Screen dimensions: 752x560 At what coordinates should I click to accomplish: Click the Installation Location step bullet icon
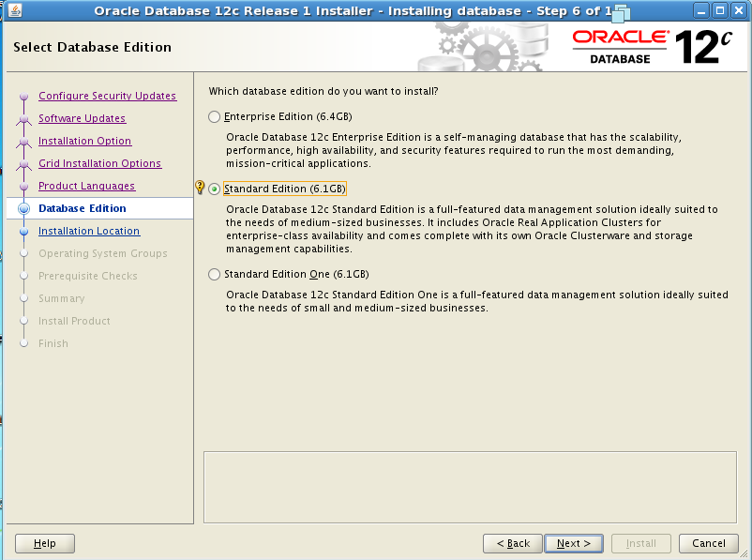tap(23, 231)
